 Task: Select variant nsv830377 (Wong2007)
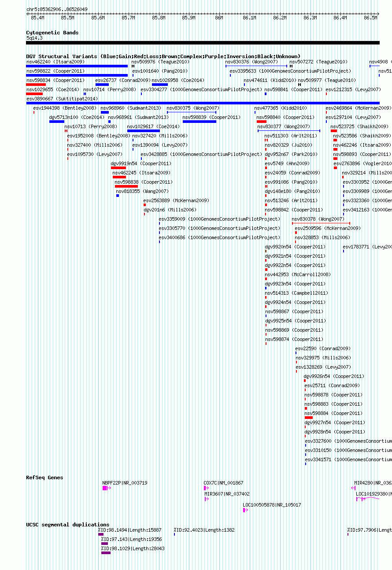pos(284,126)
